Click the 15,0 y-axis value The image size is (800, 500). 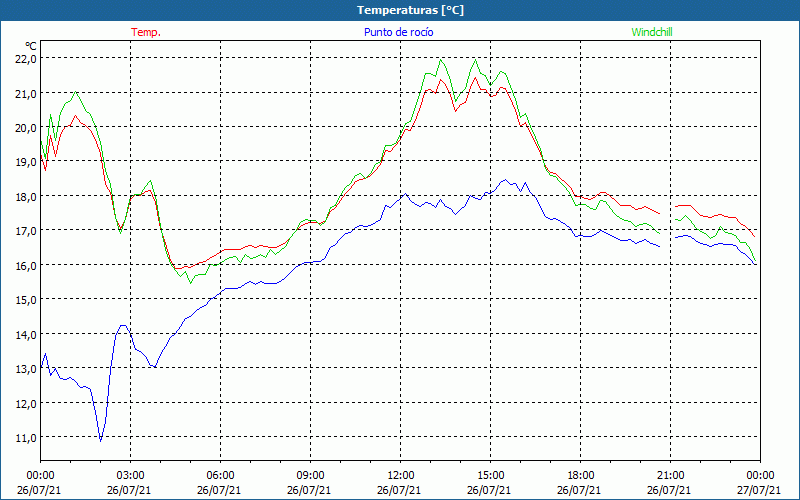[27, 299]
